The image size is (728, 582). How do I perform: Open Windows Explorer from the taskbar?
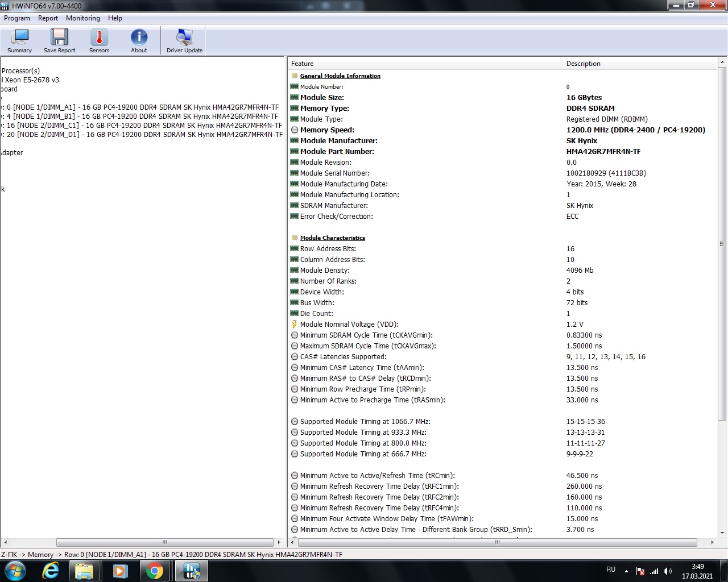coord(85,571)
